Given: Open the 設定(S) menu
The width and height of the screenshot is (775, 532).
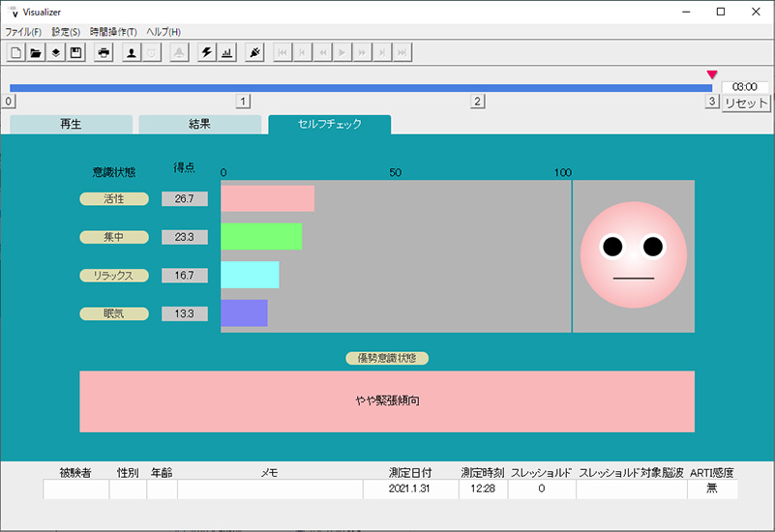Looking at the screenshot, I should pyautogui.click(x=66, y=32).
